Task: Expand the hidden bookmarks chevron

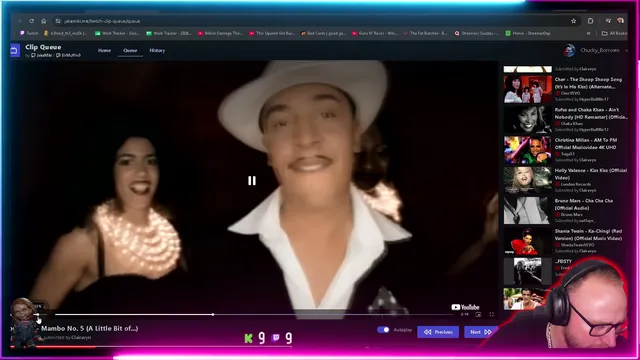Action: click(x=589, y=33)
